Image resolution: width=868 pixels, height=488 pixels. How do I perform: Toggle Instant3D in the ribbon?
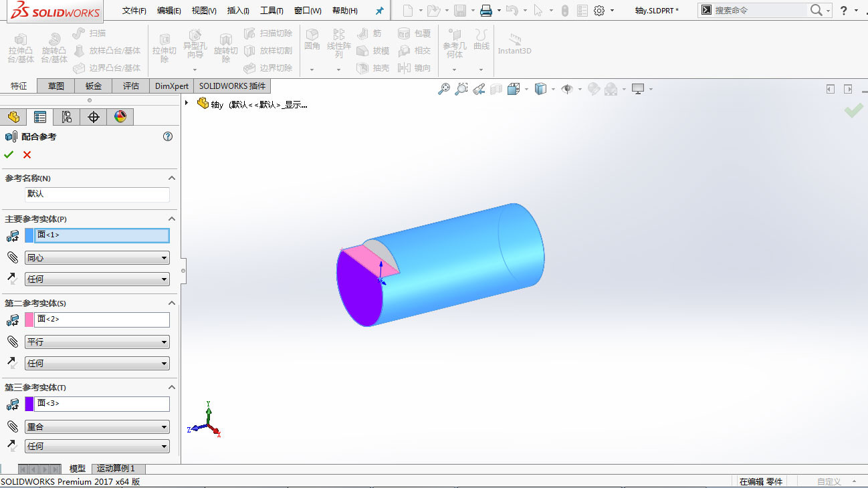click(515, 44)
